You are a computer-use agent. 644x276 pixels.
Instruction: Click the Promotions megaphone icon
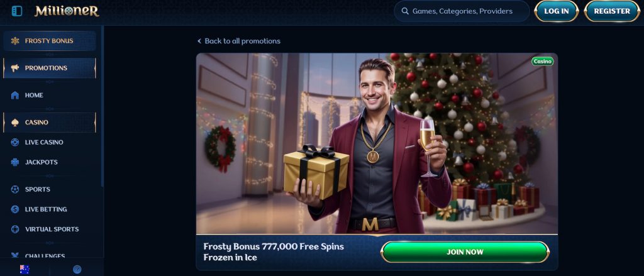pos(15,68)
